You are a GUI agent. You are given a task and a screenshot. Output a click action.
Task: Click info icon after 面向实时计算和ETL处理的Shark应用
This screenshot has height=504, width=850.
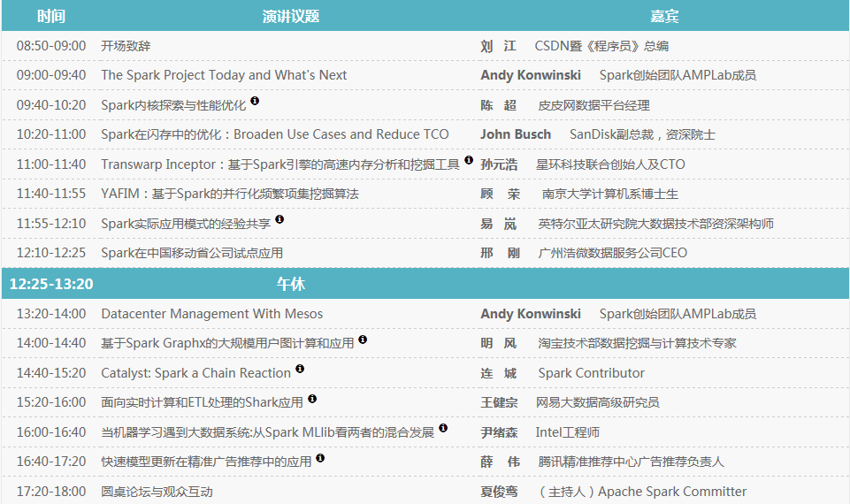click(312, 399)
